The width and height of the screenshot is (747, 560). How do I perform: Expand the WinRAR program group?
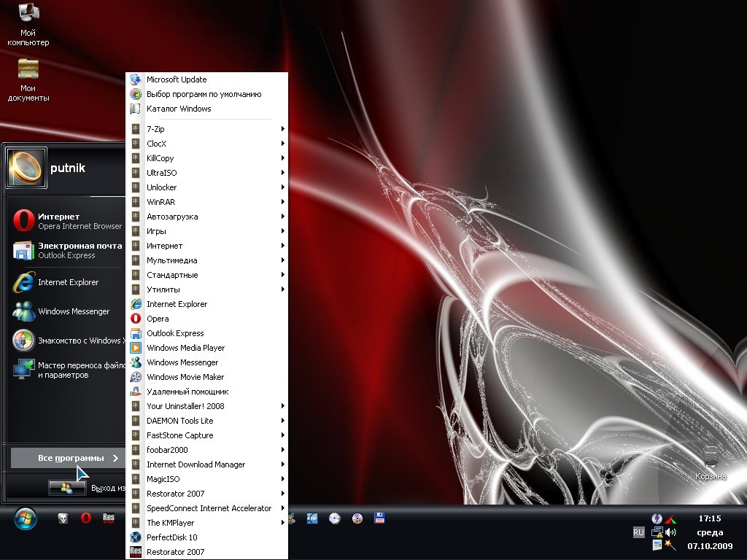(x=206, y=202)
